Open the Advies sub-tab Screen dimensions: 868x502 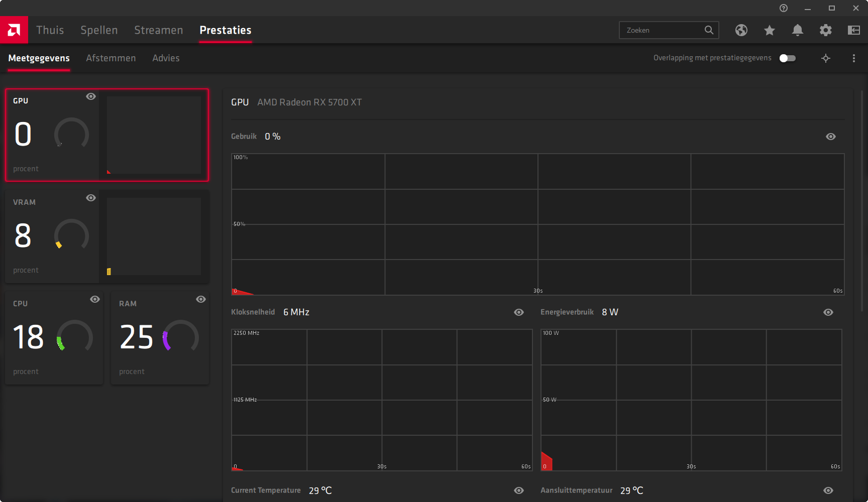(x=166, y=58)
